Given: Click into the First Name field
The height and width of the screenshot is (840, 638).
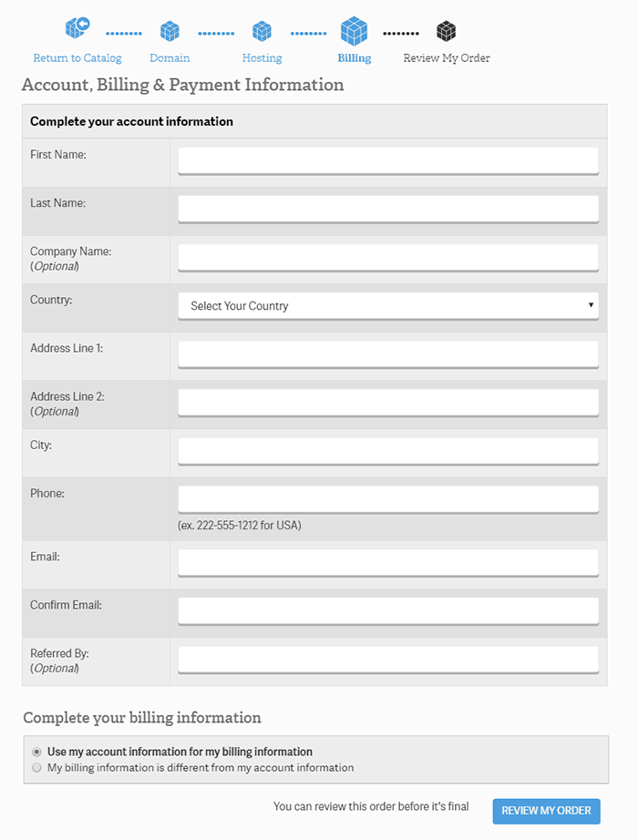Looking at the screenshot, I should click(x=388, y=160).
